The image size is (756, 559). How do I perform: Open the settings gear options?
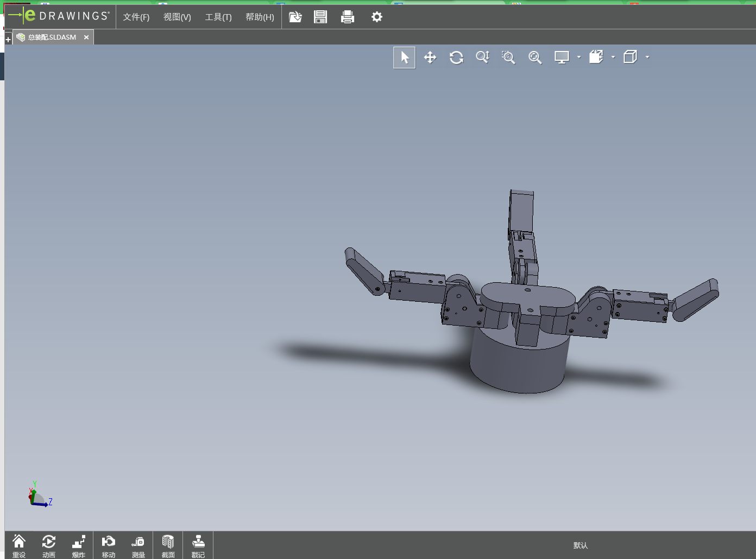coord(376,17)
